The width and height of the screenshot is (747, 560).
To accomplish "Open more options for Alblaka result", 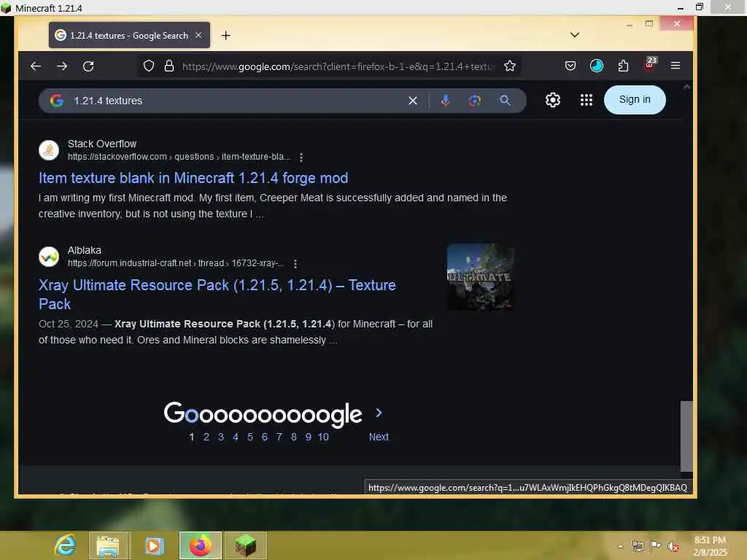I will click(295, 264).
